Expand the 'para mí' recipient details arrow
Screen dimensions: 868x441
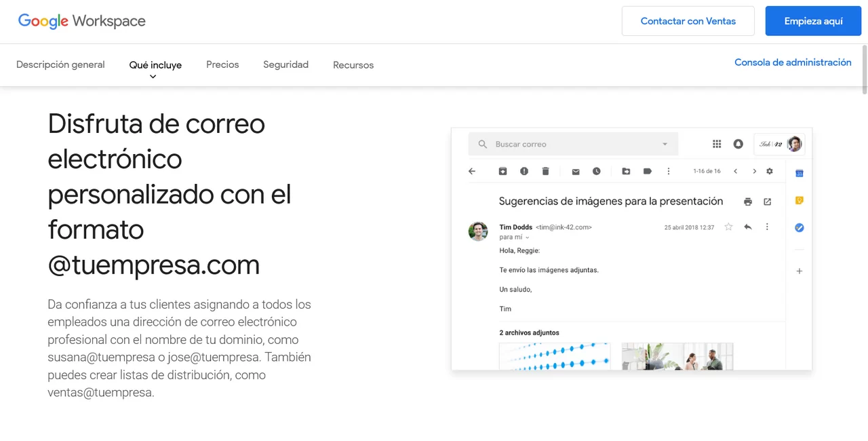[528, 237]
